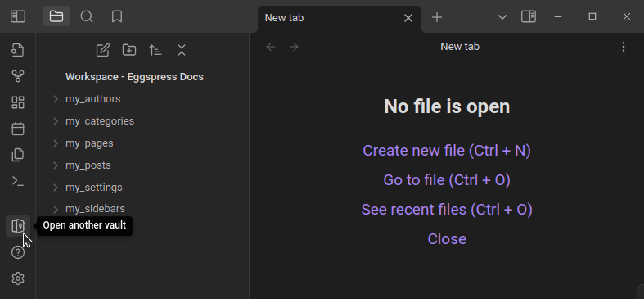Click Create new file link
The width and height of the screenshot is (644, 299).
pyautogui.click(x=447, y=151)
